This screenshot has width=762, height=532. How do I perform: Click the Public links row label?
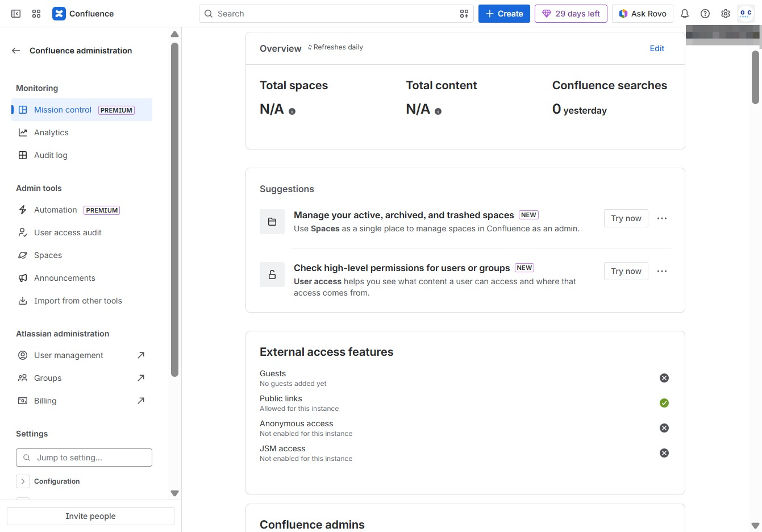[x=281, y=398]
